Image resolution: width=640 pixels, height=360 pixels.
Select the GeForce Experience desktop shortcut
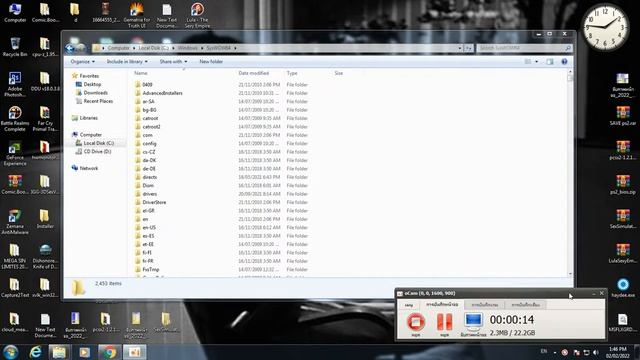(x=15, y=153)
